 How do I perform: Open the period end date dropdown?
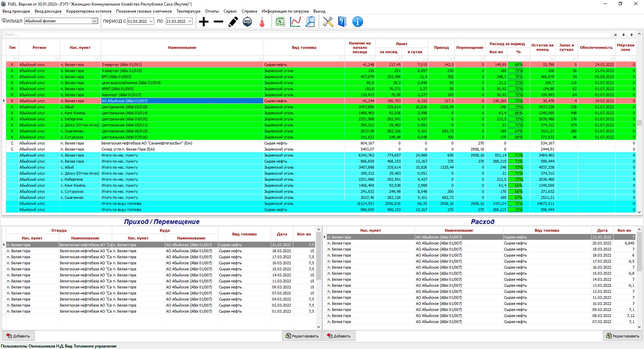point(189,21)
